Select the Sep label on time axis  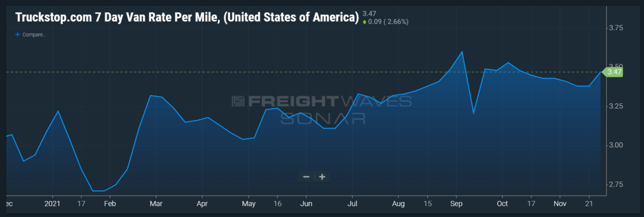(457, 204)
